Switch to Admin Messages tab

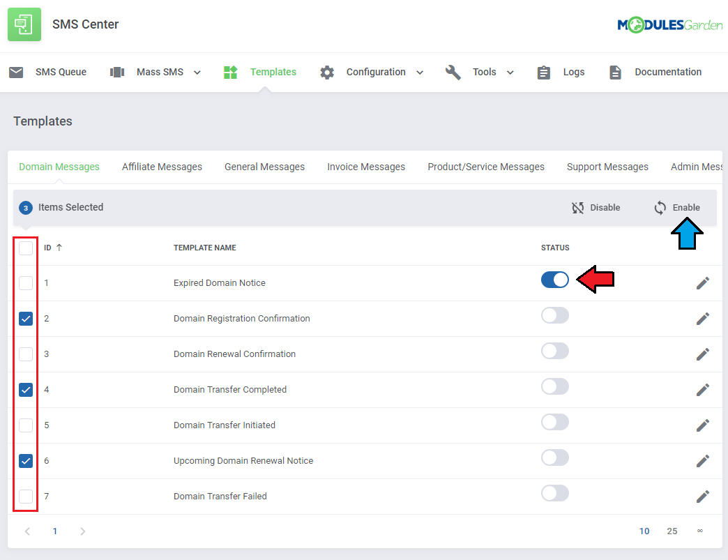[697, 167]
